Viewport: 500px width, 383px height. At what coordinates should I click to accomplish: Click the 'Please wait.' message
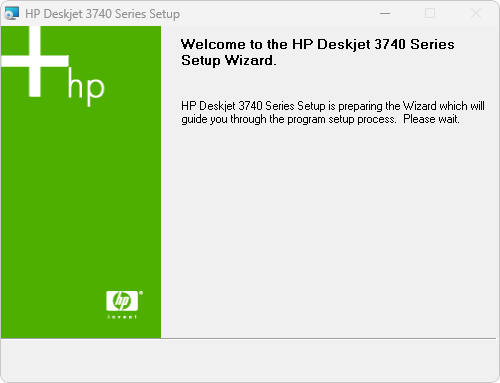point(431,119)
